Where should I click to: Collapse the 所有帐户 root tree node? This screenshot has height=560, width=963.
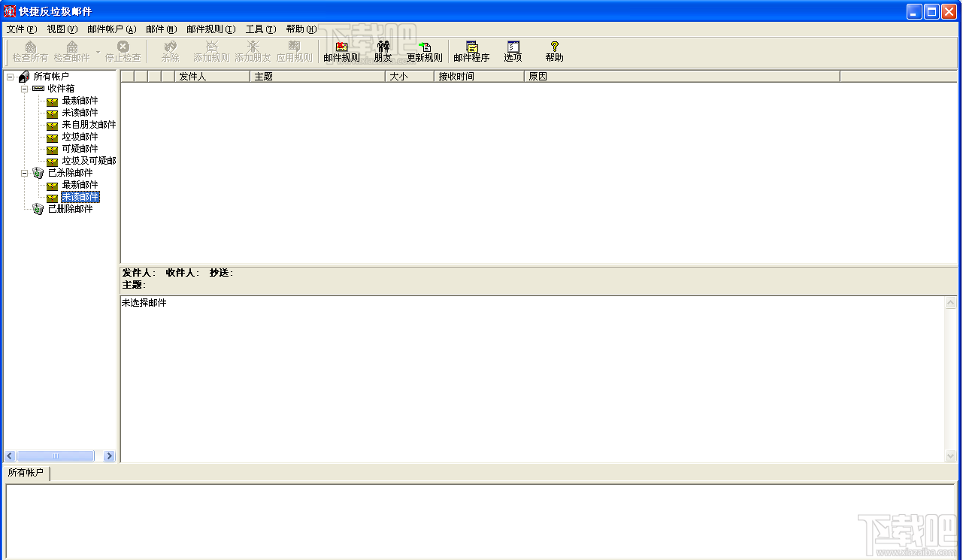click(10, 77)
